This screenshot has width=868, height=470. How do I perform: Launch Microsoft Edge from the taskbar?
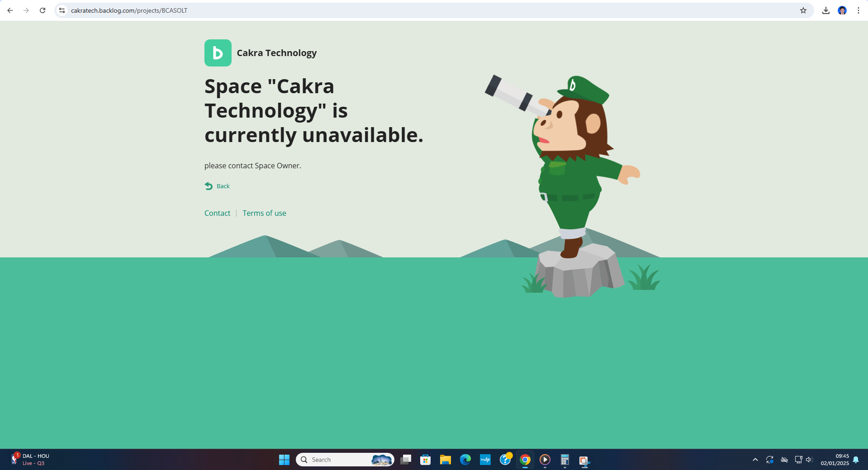click(465, 460)
